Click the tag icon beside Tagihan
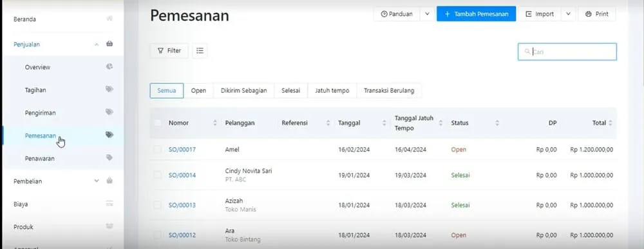This screenshot has height=249, width=644. (109, 89)
